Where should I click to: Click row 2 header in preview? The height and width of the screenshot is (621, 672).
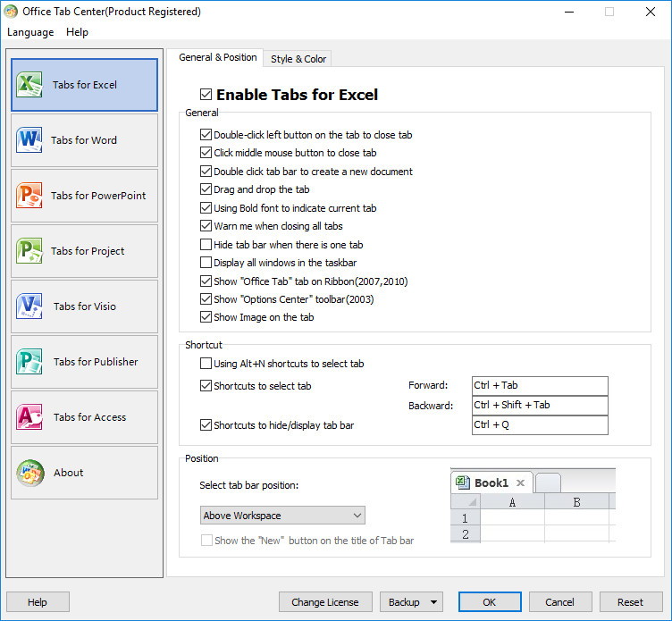point(466,534)
